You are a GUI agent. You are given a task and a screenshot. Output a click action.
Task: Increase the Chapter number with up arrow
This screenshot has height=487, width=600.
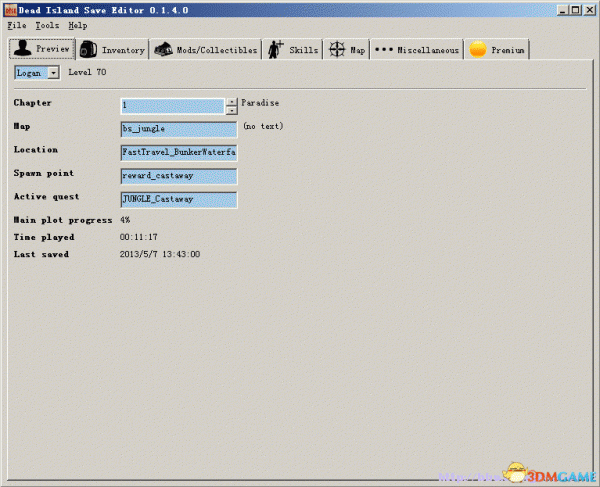pyautogui.click(x=232, y=102)
